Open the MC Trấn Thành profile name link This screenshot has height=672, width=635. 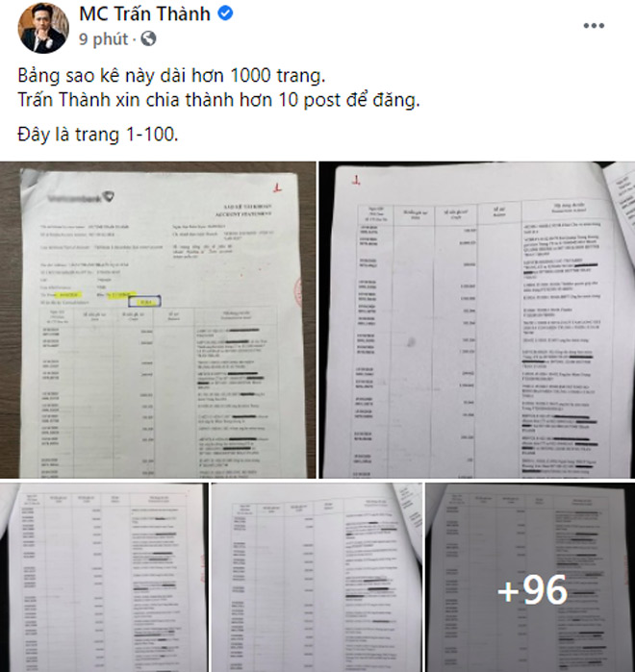145,13
